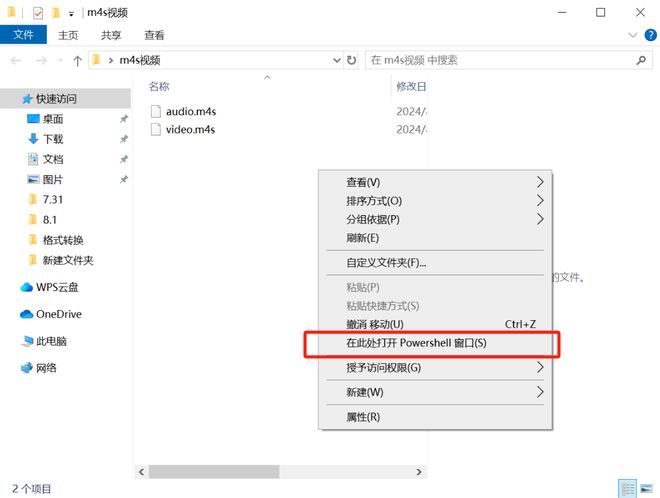Click the 网络 network icon in sidebar
This screenshot has width=660, height=498.
click(x=27, y=368)
